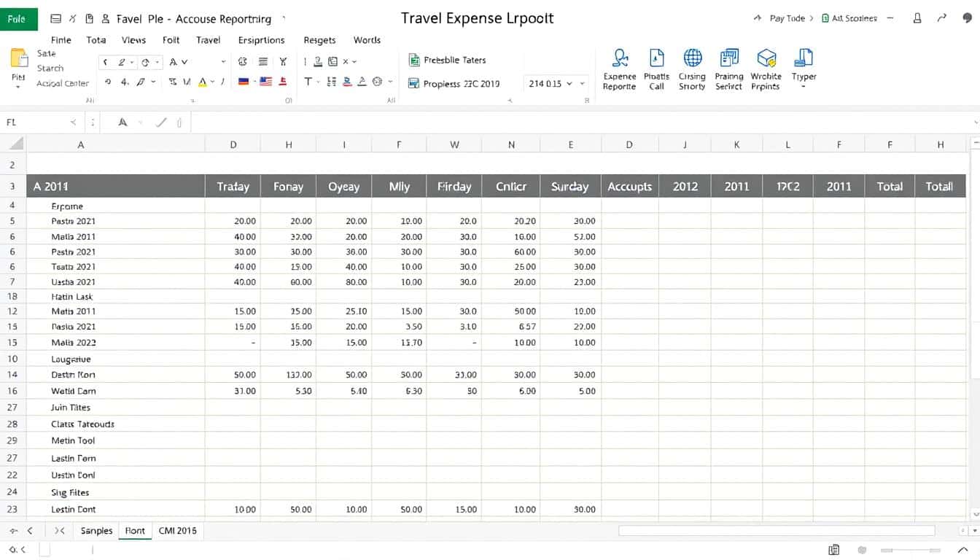The image size is (980, 560).
Task: Open the green File tab
Action: (x=17, y=19)
